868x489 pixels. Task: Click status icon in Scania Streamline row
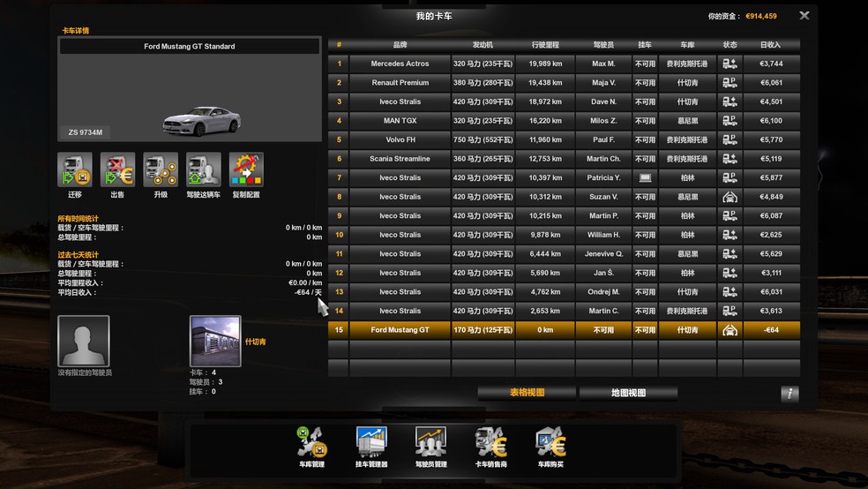click(x=730, y=159)
